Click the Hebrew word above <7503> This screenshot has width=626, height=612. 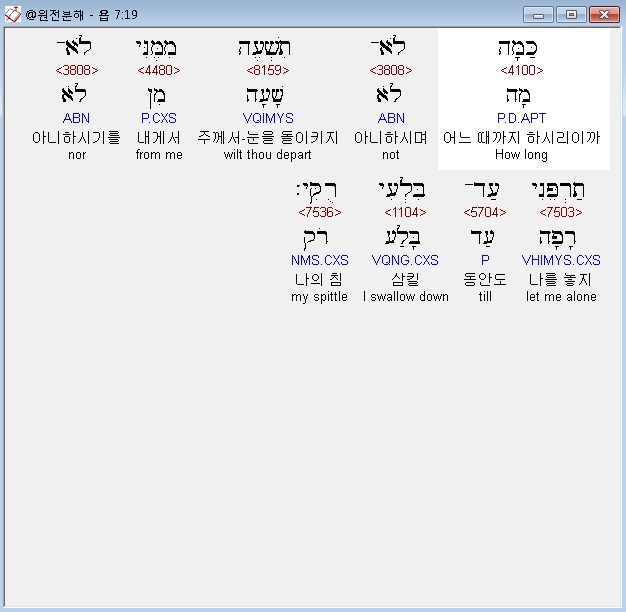(x=558, y=190)
